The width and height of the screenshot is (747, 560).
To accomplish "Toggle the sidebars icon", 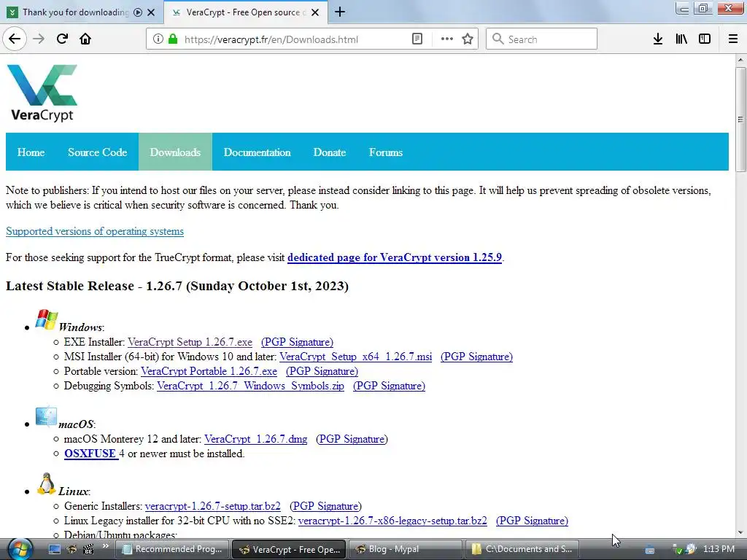I will 705,39.
